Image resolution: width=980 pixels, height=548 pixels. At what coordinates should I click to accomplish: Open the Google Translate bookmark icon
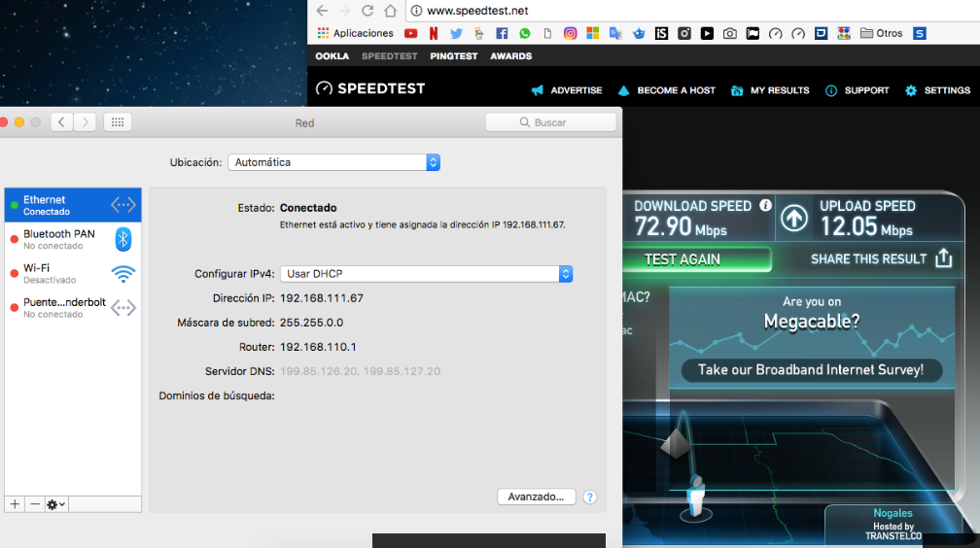tap(615, 33)
